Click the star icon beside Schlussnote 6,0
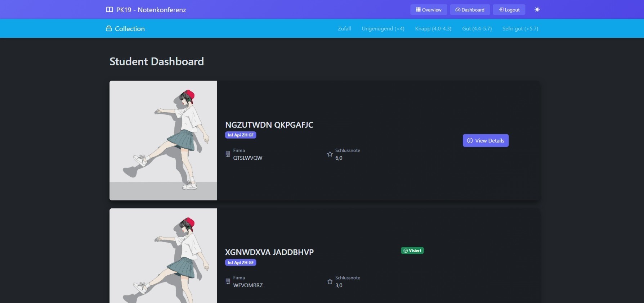Screen dimensions: 644x303 (x=330, y=154)
